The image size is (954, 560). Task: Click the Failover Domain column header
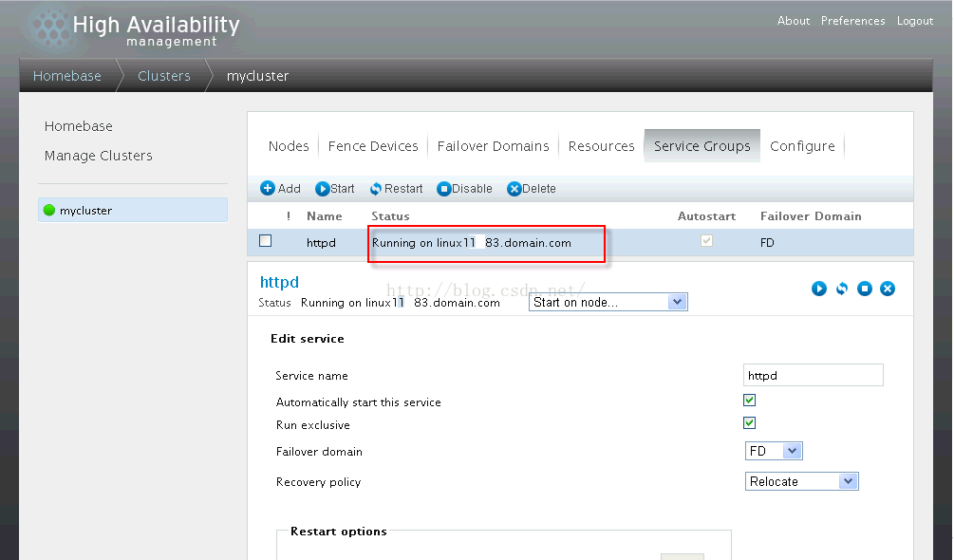pos(811,215)
